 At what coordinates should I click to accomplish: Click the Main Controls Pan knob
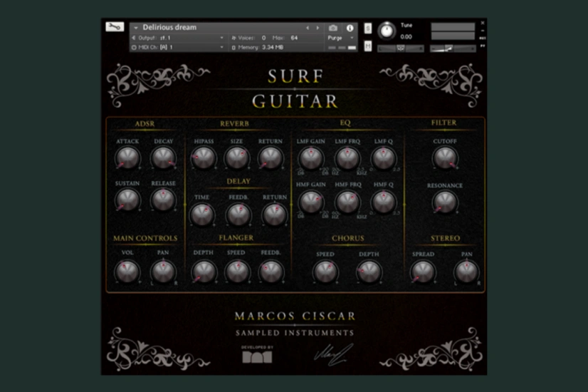pyautogui.click(x=164, y=272)
